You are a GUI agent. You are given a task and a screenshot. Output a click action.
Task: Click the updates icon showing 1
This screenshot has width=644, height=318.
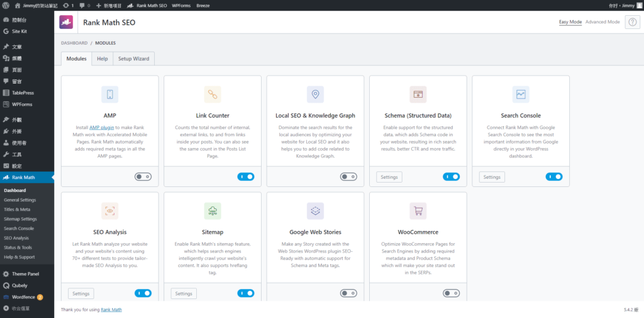pyautogui.click(x=65, y=6)
